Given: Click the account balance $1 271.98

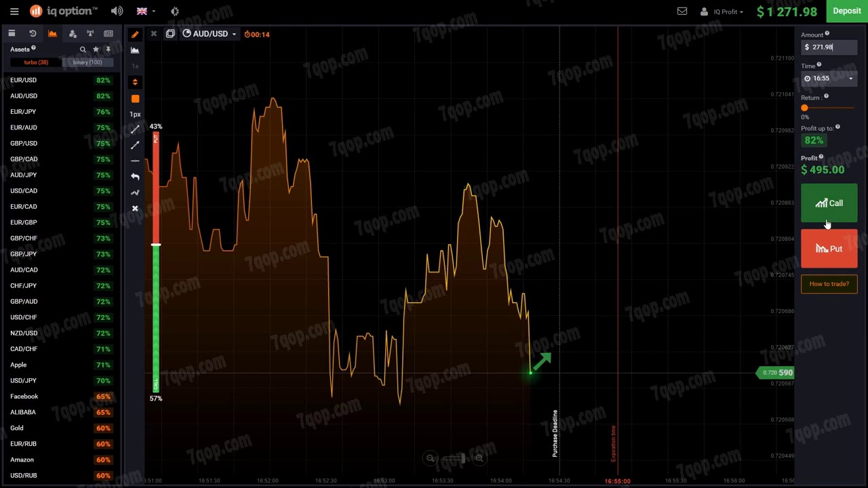Looking at the screenshot, I should pyautogui.click(x=787, y=12).
